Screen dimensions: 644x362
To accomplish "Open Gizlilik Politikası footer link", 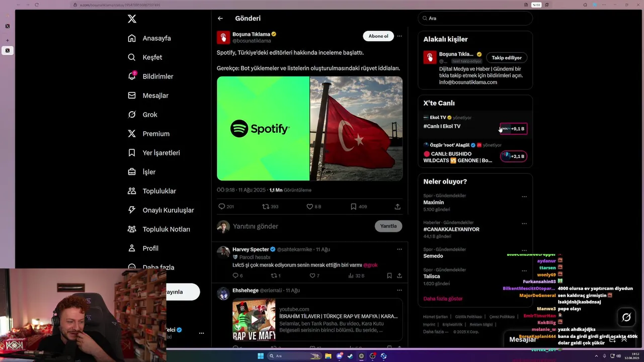I will pos(468,317).
